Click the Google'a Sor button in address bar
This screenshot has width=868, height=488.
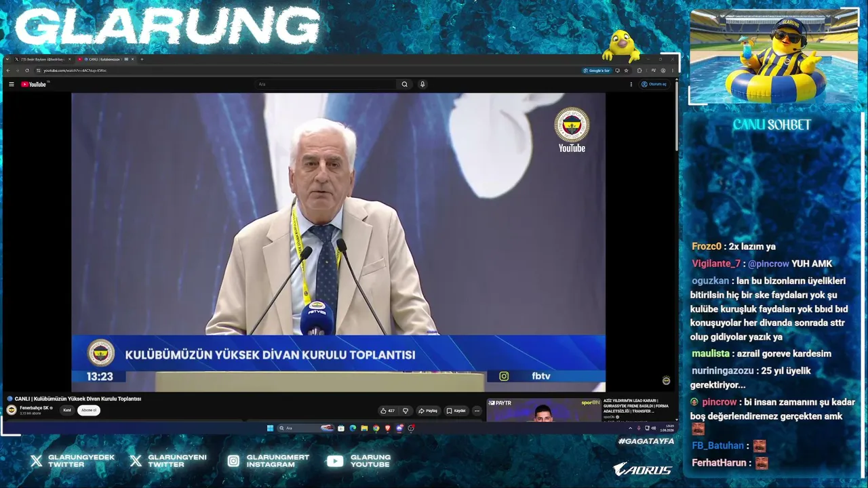pyautogui.click(x=597, y=70)
